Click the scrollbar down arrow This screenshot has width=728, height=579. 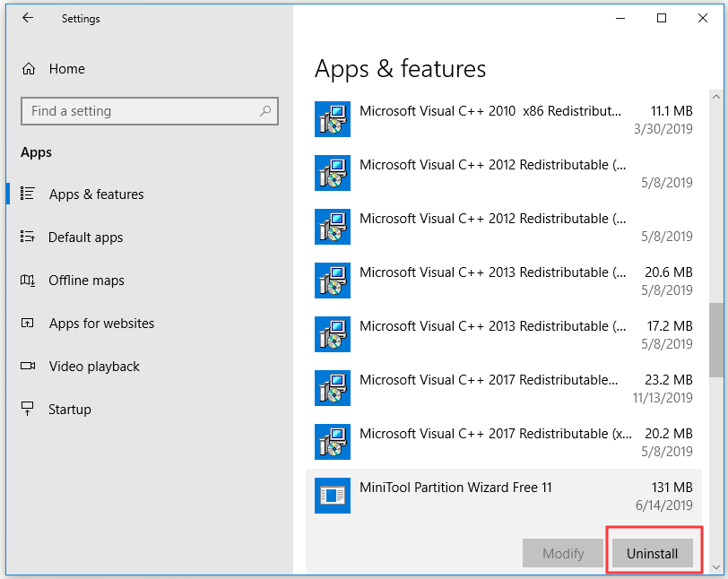point(716,567)
